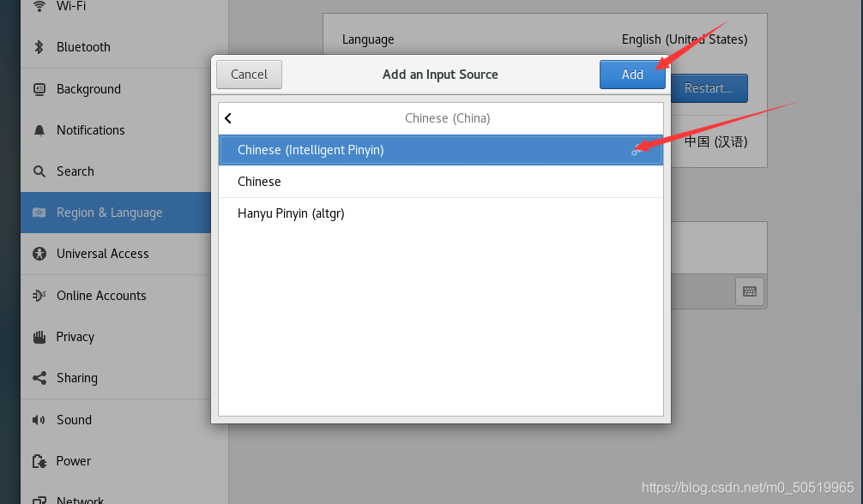Image resolution: width=863 pixels, height=504 pixels.
Task: Click the Wi-Fi icon in the sidebar
Action: pyautogui.click(x=39, y=6)
